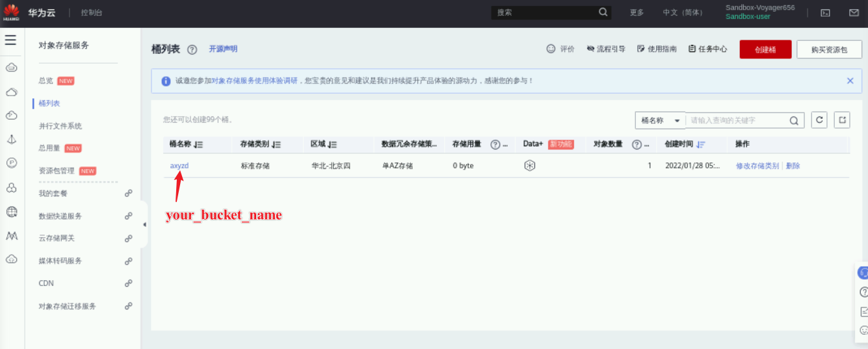Viewport: 868px width, 349px height.
Task: Click link icon next to 云存储网关
Action: (129, 239)
